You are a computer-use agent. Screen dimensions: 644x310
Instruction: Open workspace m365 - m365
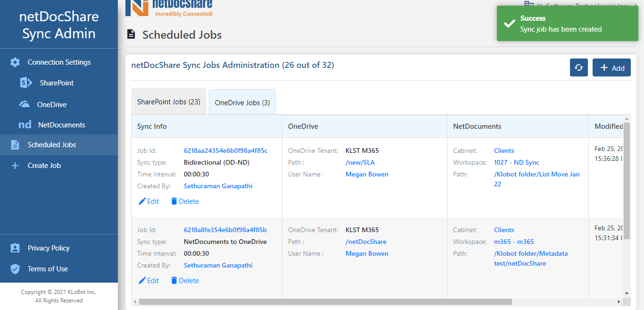pyautogui.click(x=514, y=242)
